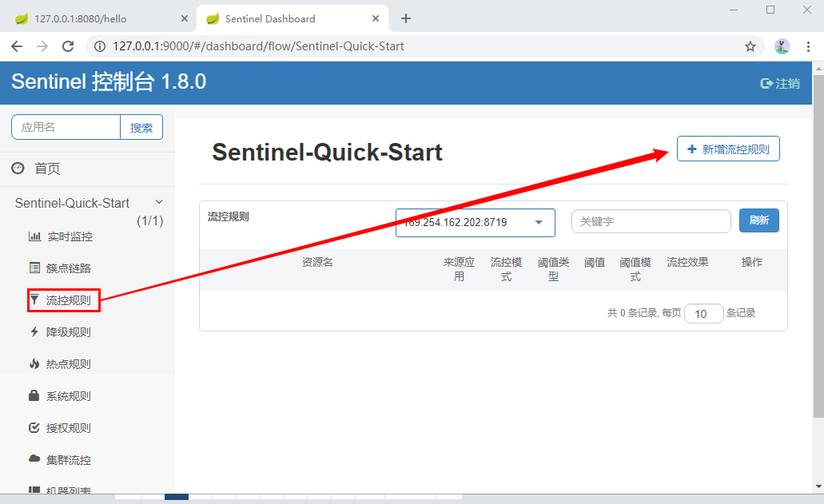Open 簇点链路 cluster link menu
The height and width of the screenshot is (504, 824).
pyautogui.click(x=60, y=268)
